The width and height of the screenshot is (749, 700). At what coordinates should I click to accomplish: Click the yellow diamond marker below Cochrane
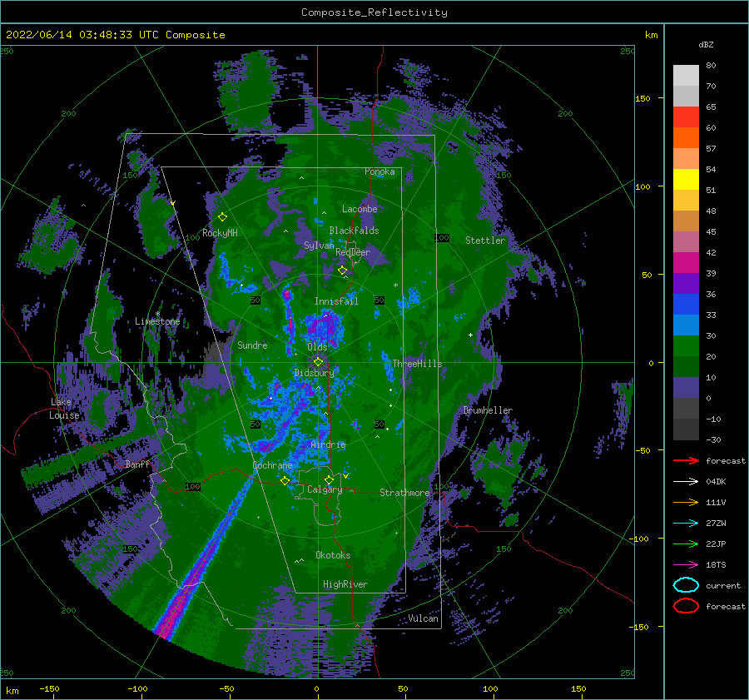(x=285, y=481)
